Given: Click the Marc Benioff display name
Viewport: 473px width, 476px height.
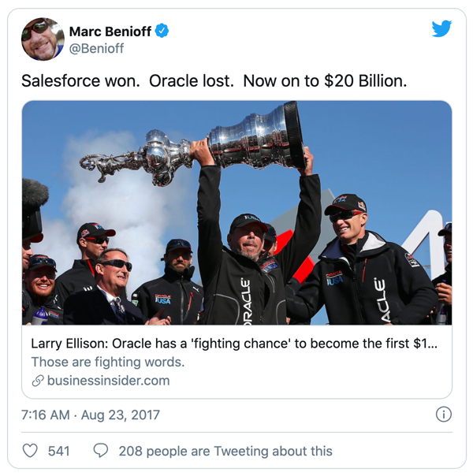Looking at the screenshot, I should click(x=110, y=32).
